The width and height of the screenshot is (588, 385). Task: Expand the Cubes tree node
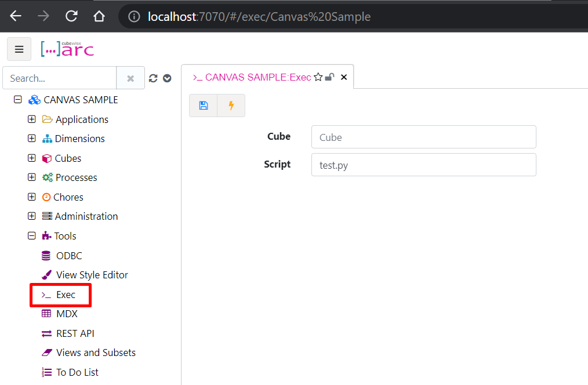[32, 158]
